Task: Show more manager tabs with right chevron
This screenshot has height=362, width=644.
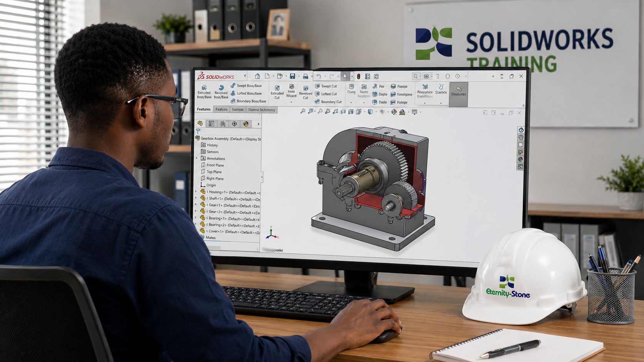Action: click(258, 124)
